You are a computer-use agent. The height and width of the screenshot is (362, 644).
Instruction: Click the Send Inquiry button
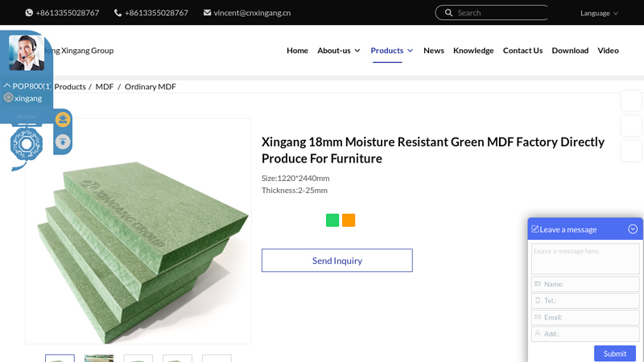click(337, 260)
